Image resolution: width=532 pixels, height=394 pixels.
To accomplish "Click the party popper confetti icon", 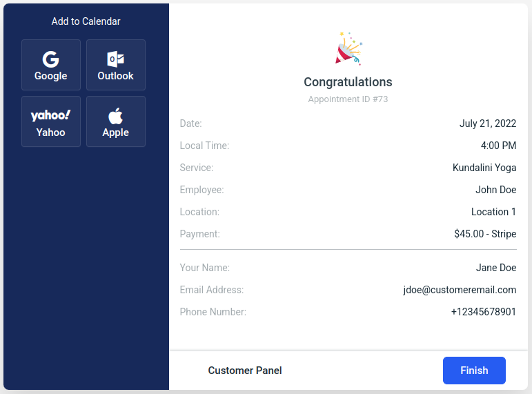I will point(348,48).
